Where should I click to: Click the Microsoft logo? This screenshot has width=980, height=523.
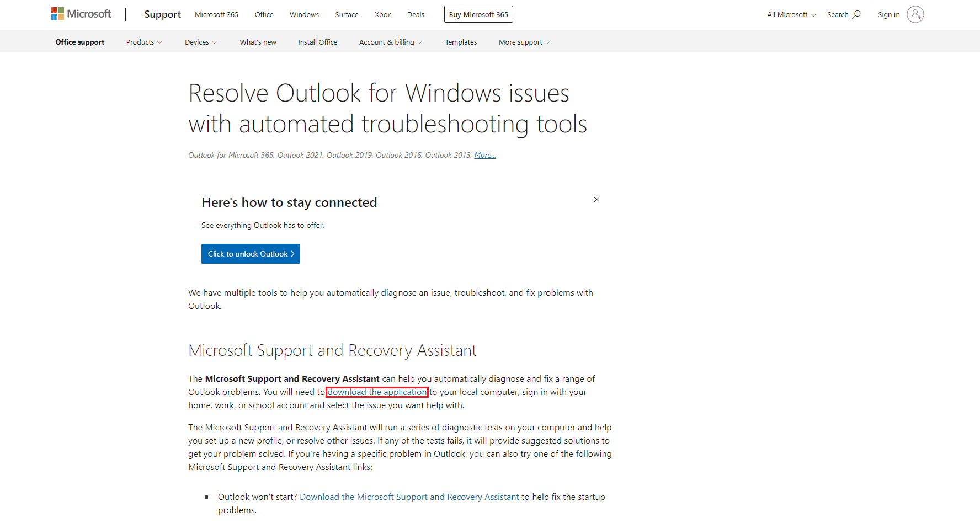pyautogui.click(x=81, y=14)
